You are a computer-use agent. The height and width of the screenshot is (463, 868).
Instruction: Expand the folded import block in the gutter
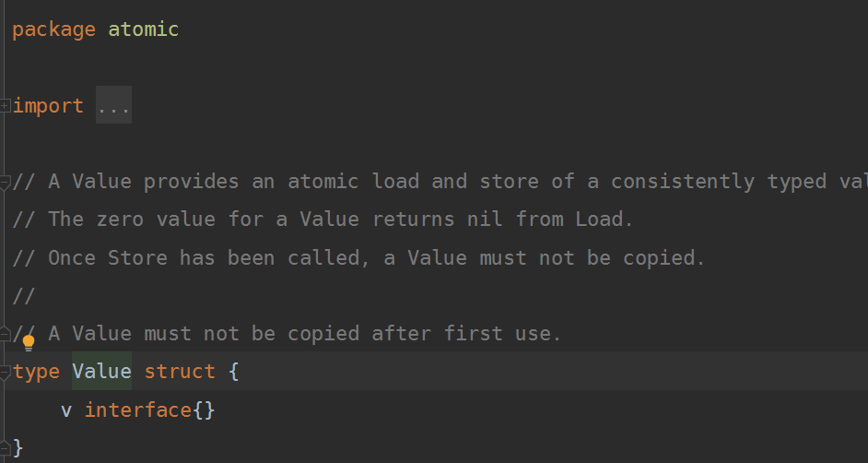point(6,107)
